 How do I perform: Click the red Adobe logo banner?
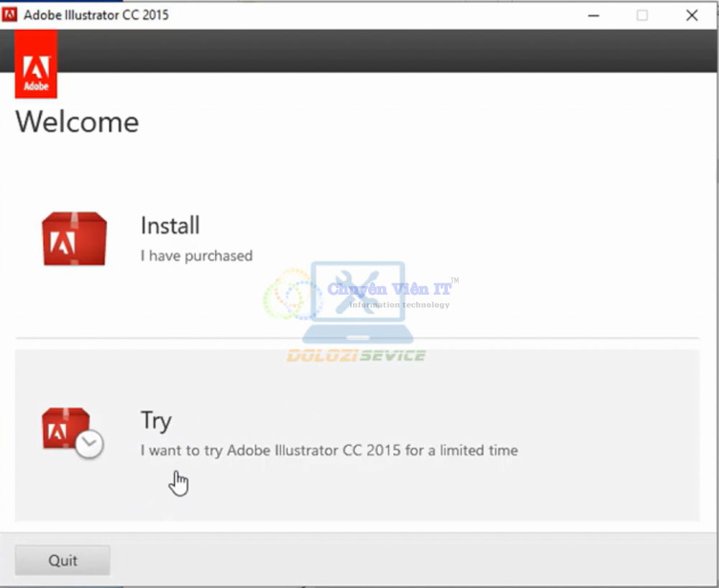point(35,63)
